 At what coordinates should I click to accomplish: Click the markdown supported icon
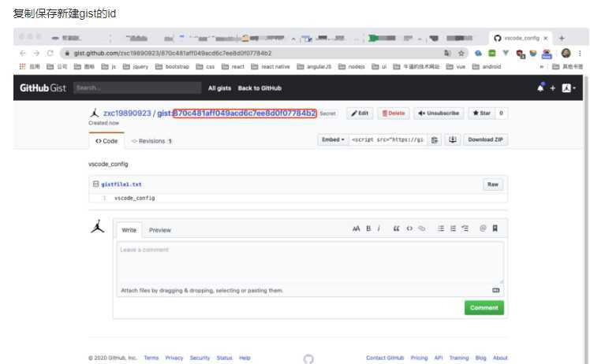pyautogui.click(x=496, y=290)
